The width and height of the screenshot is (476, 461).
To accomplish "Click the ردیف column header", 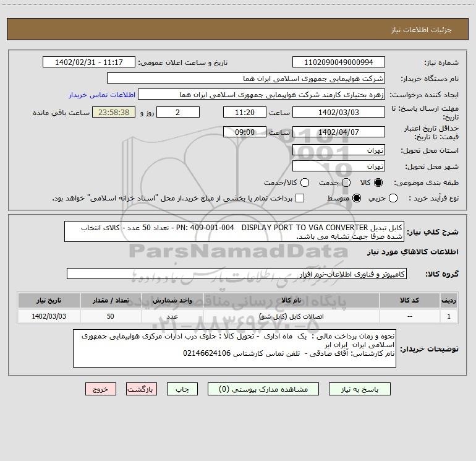I will 449,300.
